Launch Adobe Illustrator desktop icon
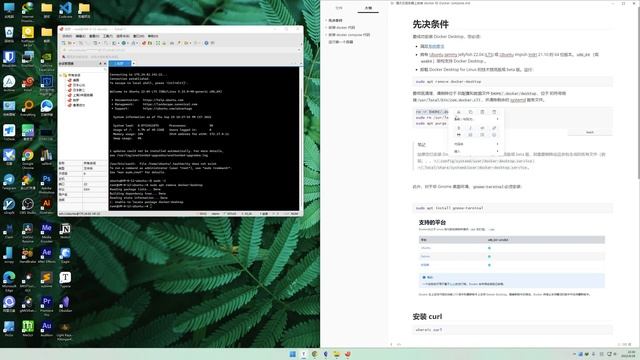Viewport: 640px width, 360px height. pos(47,205)
